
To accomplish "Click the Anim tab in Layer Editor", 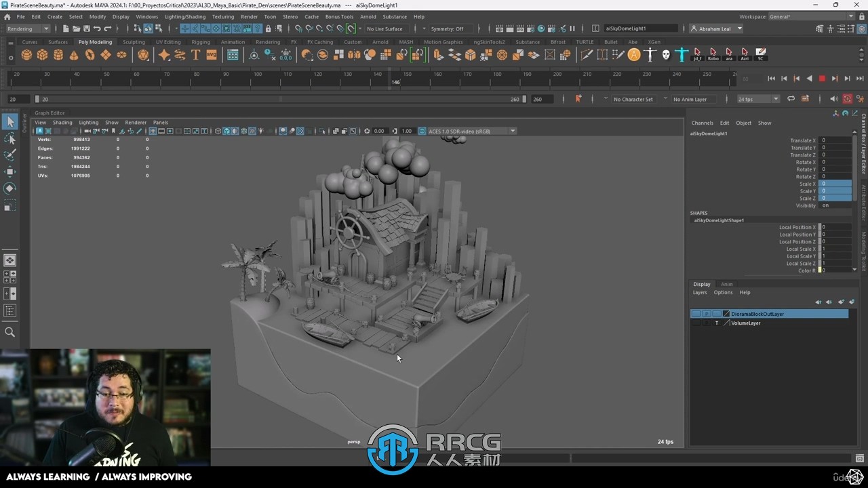I will (x=726, y=284).
